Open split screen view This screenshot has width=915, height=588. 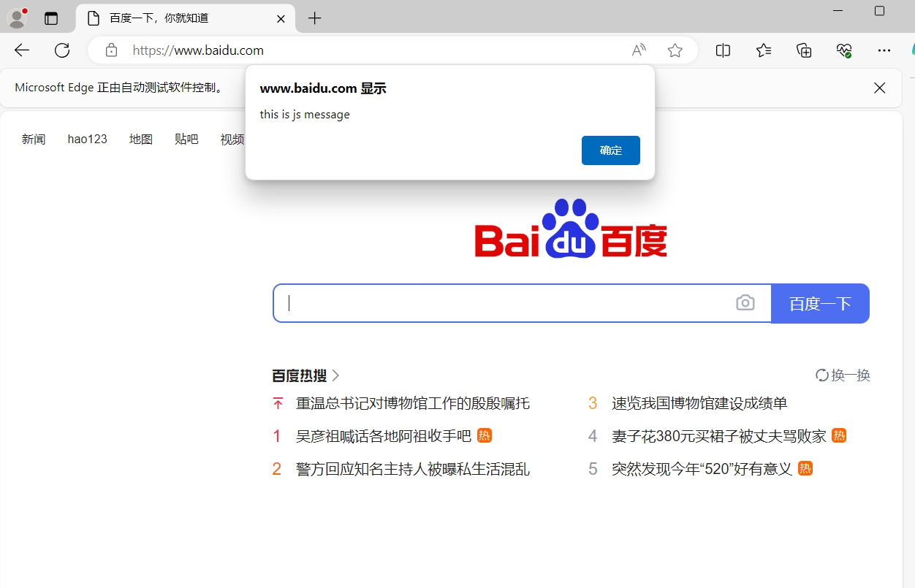723,50
